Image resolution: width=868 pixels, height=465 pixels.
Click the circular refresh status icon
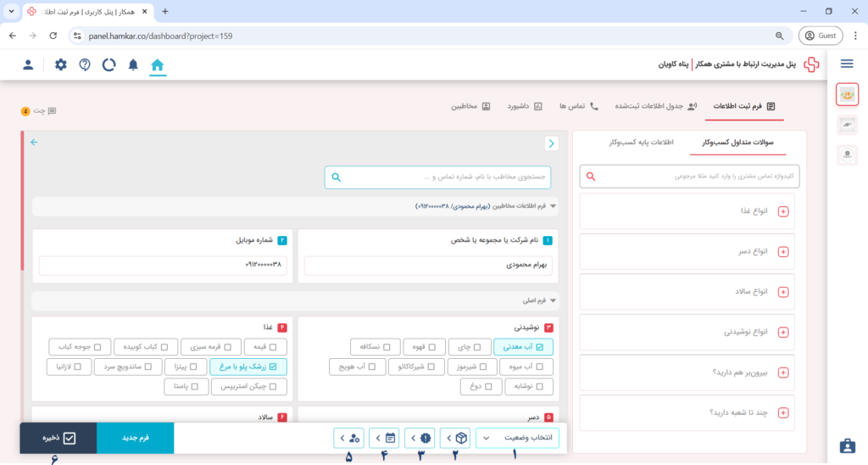(x=108, y=64)
